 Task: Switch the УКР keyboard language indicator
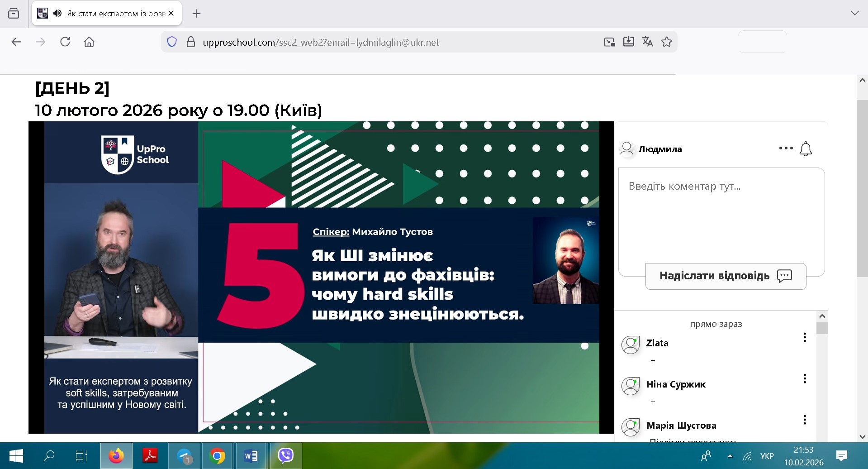767,456
